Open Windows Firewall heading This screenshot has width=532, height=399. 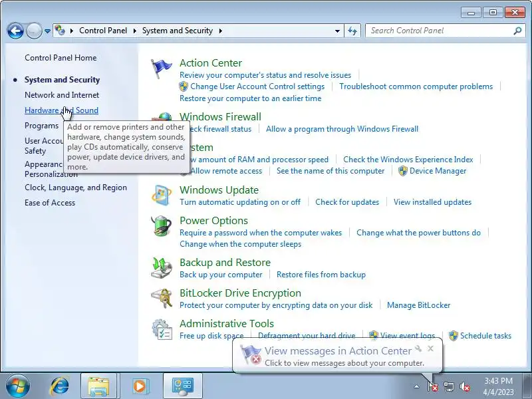click(x=221, y=117)
